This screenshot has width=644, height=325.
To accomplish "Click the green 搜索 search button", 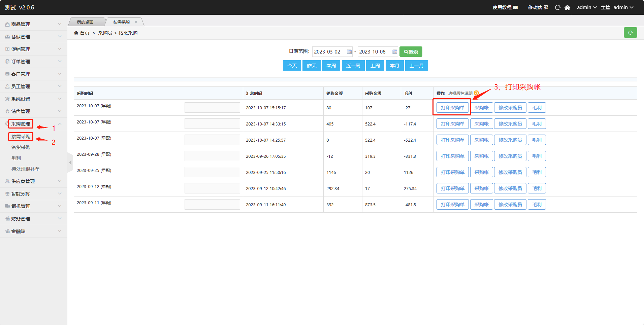I will [411, 52].
